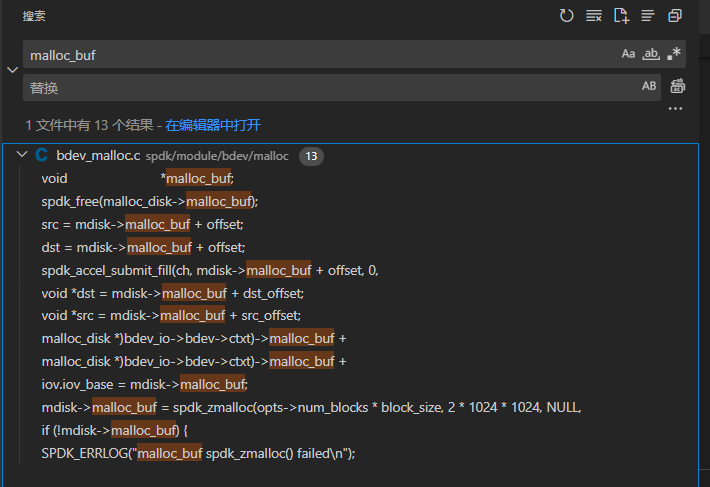Toggle search details via the ellipsis
The height and width of the screenshot is (487, 710).
click(x=675, y=109)
